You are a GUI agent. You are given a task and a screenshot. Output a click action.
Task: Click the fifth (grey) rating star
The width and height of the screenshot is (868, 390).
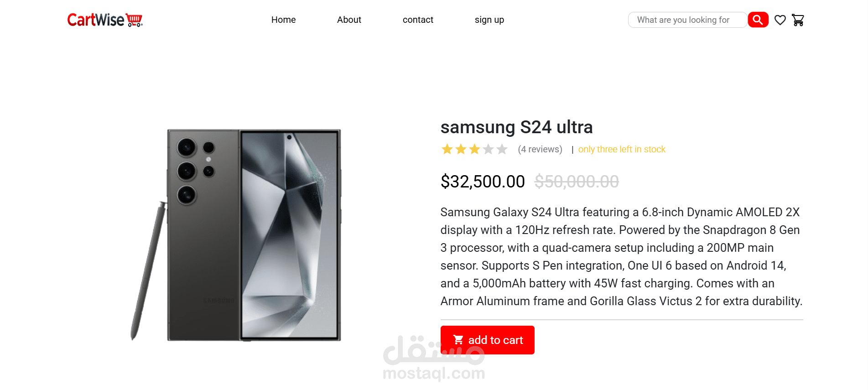502,149
